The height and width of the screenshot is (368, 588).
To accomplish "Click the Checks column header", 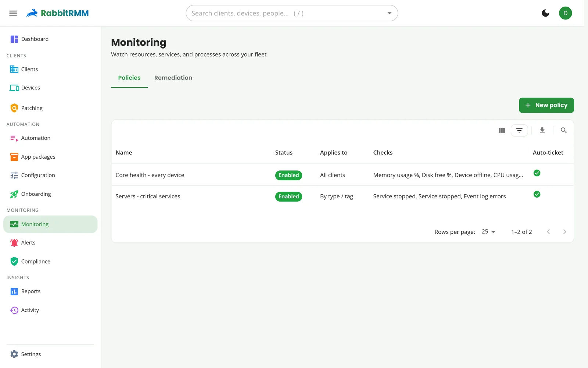I will [x=383, y=152].
